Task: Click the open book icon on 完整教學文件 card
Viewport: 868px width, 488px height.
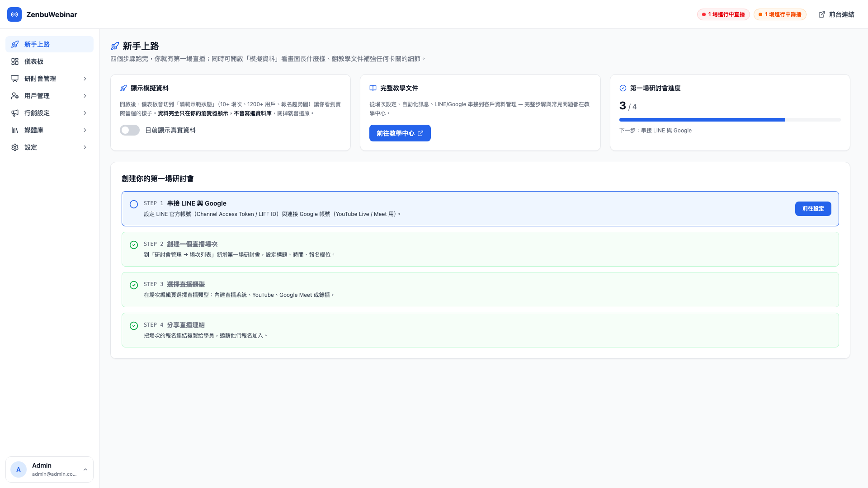Action: pyautogui.click(x=373, y=88)
